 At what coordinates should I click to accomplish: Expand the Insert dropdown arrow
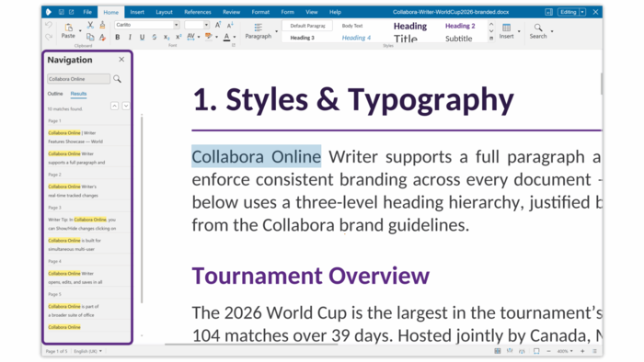[x=519, y=31]
